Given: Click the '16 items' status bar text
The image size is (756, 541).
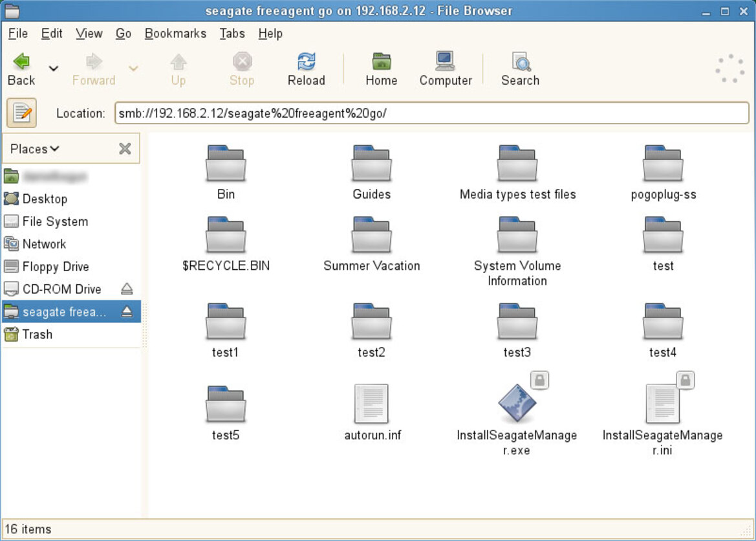Looking at the screenshot, I should [x=28, y=529].
